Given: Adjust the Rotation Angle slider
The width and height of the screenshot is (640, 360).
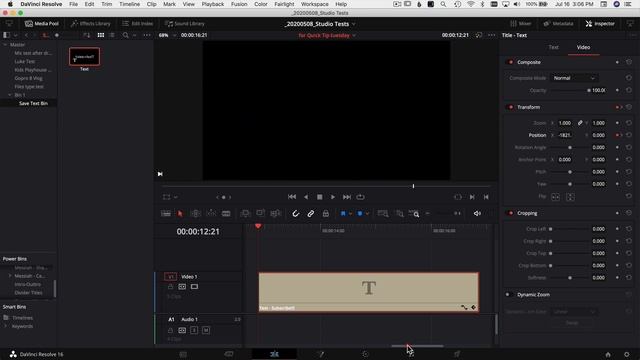Looking at the screenshot, I should [x=570, y=147].
